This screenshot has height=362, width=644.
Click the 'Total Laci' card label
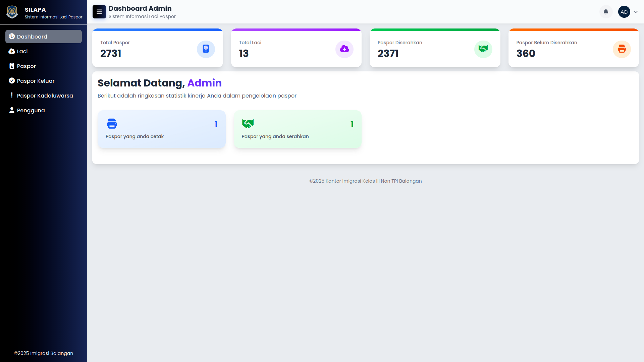click(x=250, y=43)
